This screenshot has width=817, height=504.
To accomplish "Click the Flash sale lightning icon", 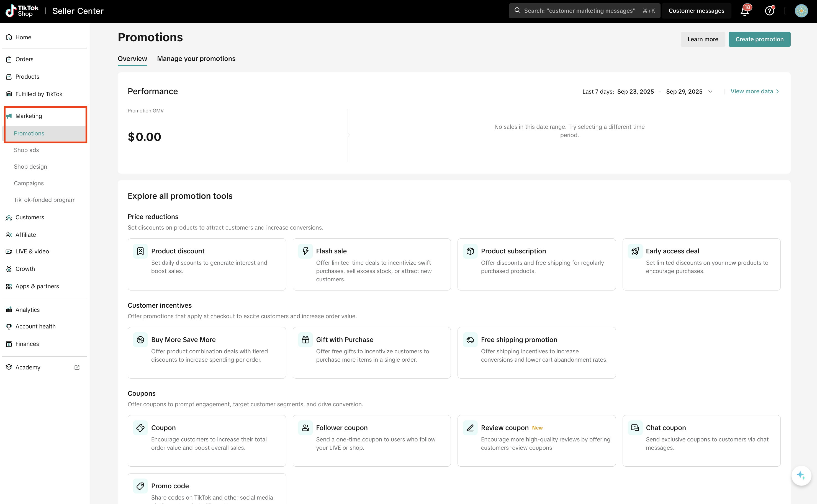I will tap(305, 251).
